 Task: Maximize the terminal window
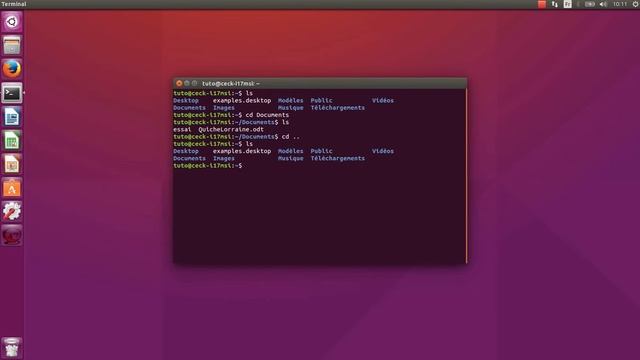pyautogui.click(x=194, y=83)
